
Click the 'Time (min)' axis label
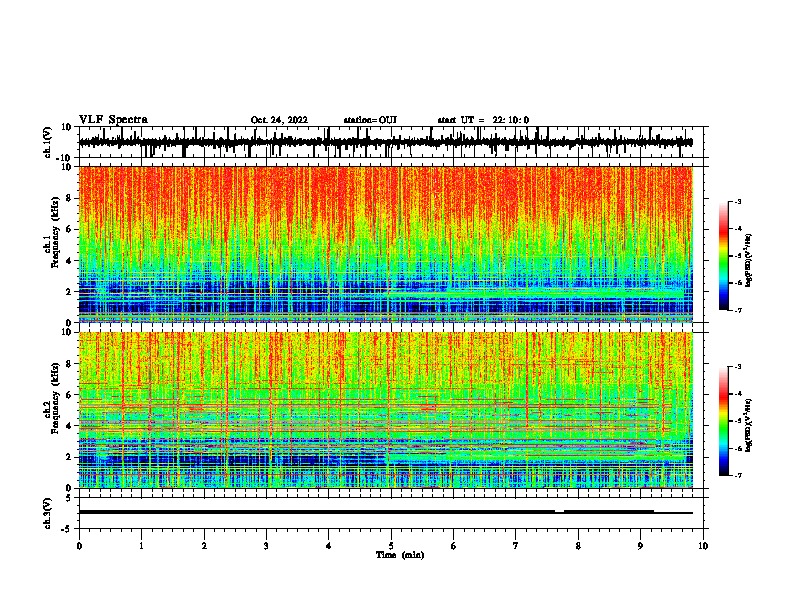point(400,555)
